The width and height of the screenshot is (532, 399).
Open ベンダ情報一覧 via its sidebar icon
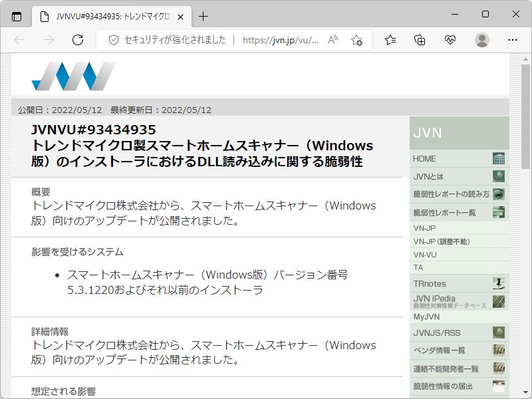click(x=499, y=350)
